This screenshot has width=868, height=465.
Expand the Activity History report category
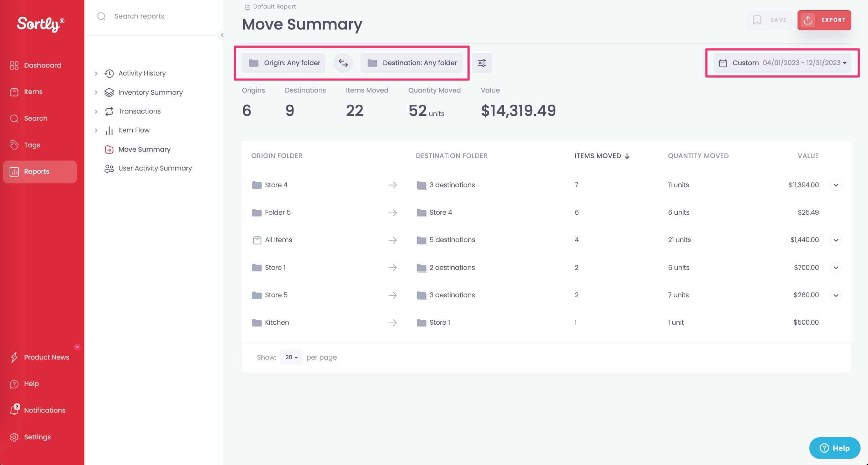coord(96,73)
